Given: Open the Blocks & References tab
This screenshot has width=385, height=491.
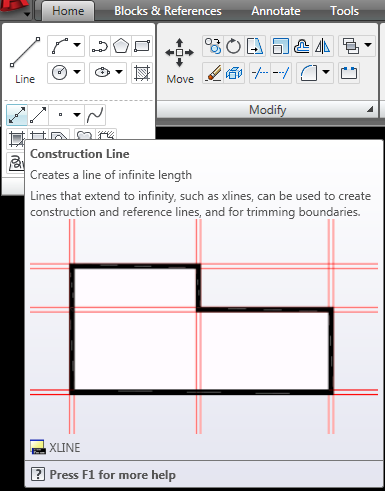Looking at the screenshot, I should tap(168, 11).
